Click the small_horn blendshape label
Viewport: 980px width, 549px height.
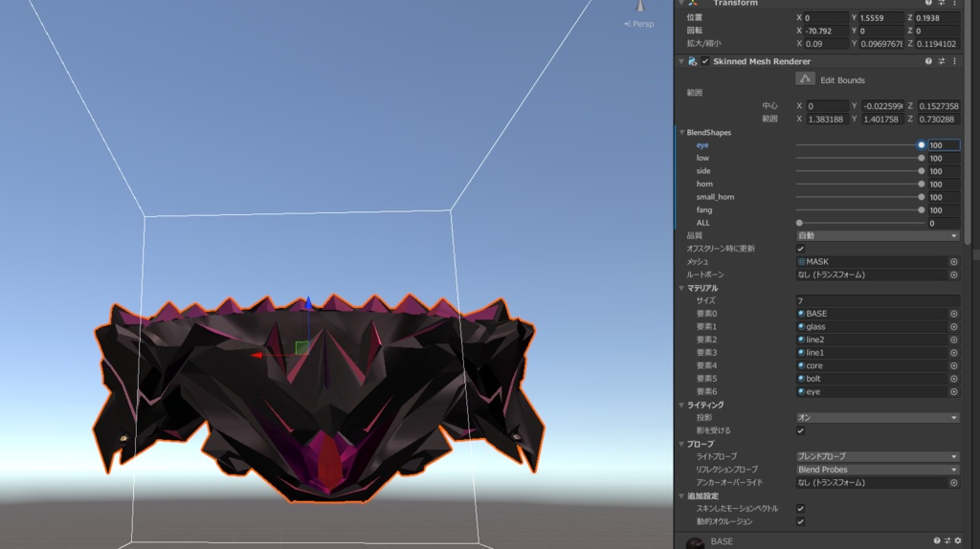click(715, 197)
